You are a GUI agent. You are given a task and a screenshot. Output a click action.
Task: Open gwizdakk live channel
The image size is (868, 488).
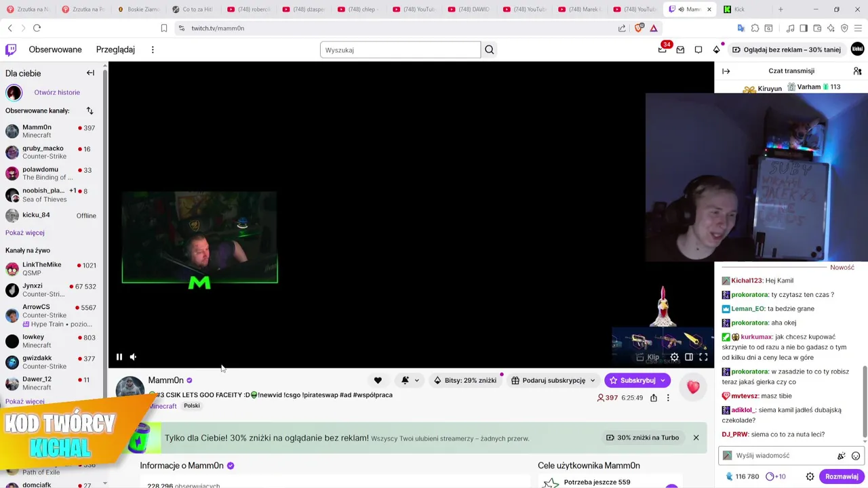click(x=52, y=362)
